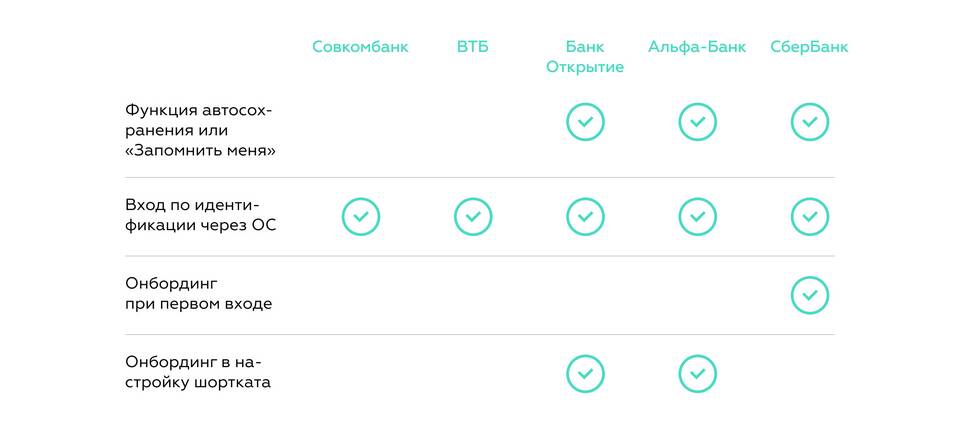960x422 pixels.
Task: Click Банк Открытие autosave checkmark icon
Action: tap(585, 122)
